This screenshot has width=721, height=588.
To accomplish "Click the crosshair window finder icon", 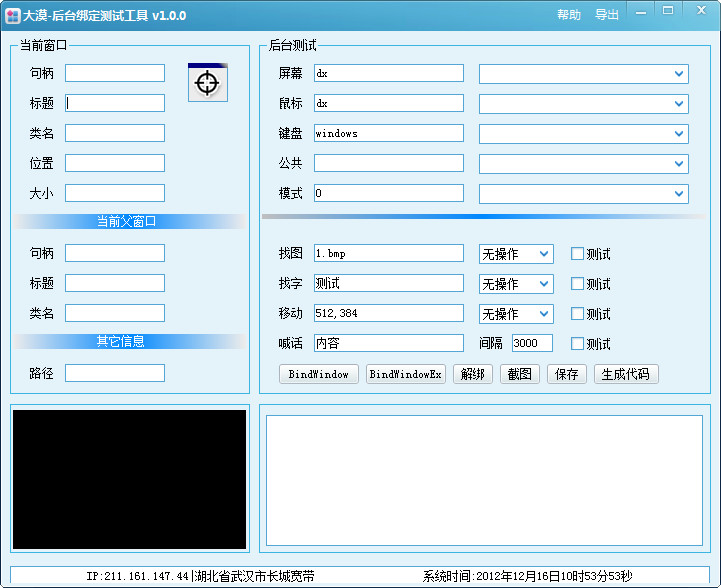I will coord(207,82).
